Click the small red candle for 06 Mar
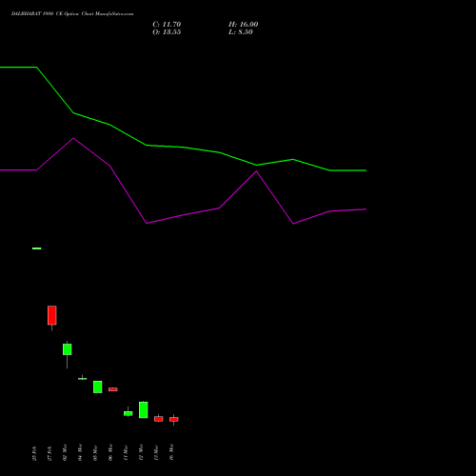The image size is (476, 476). pos(113,389)
